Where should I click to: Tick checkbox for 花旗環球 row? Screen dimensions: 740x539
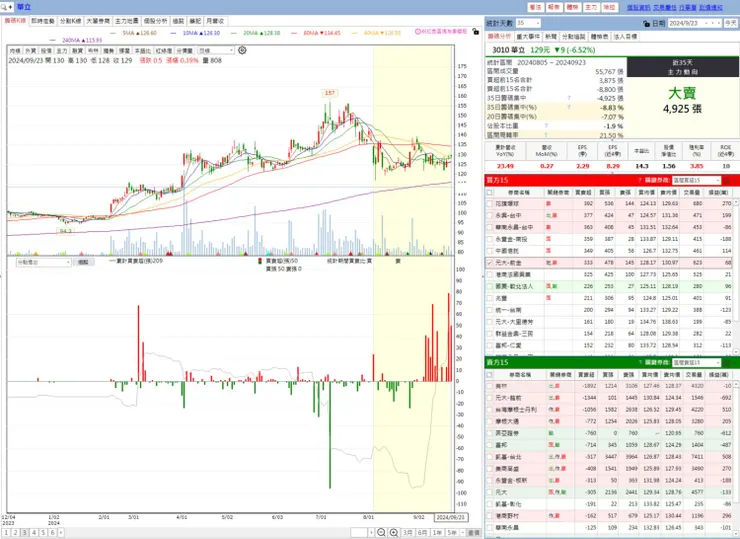click(489, 203)
